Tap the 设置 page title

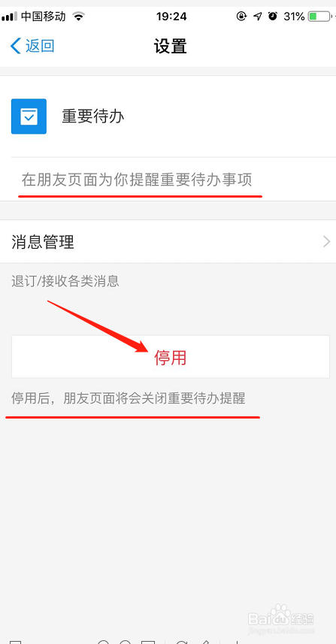point(171,47)
